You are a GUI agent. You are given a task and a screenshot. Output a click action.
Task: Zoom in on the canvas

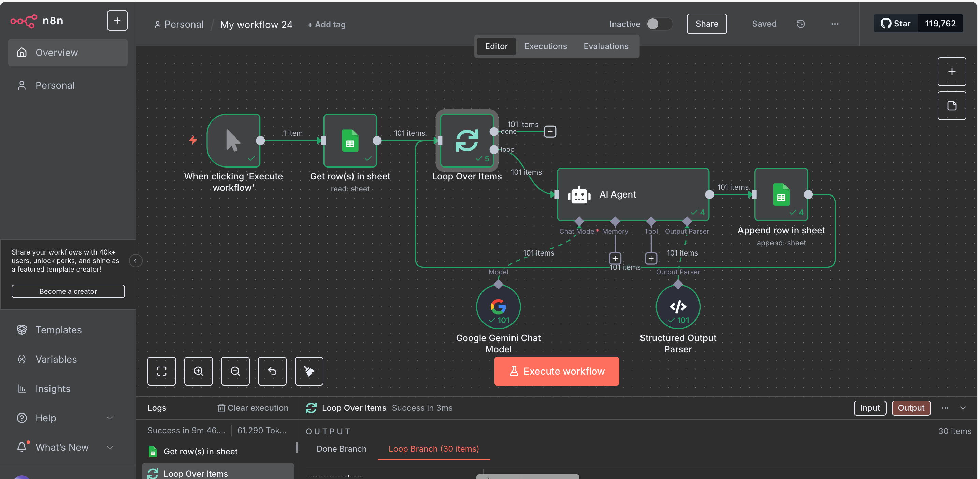pos(198,371)
